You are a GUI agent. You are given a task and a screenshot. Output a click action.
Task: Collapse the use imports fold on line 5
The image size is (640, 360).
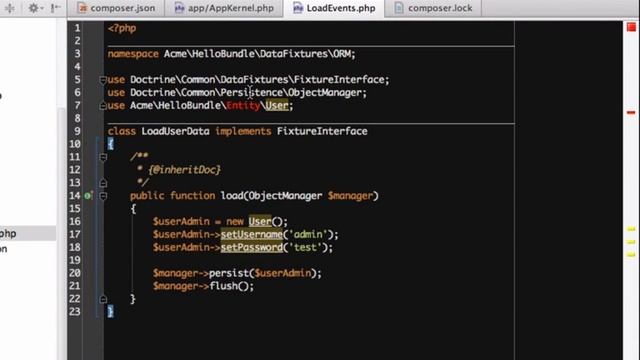(103, 80)
